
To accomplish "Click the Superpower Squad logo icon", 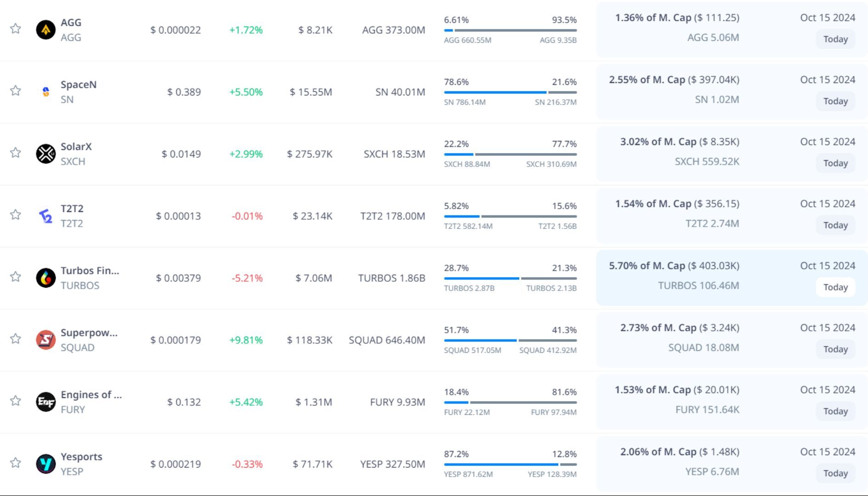I will coord(46,340).
